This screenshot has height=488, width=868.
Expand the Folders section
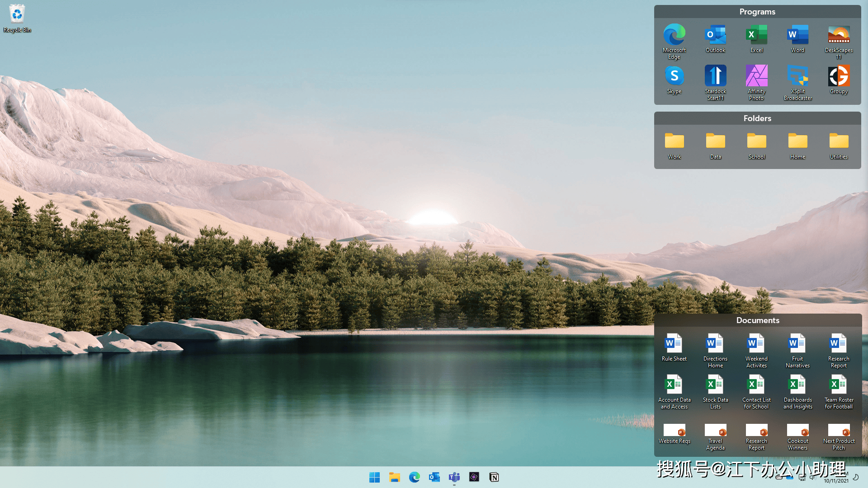tap(757, 118)
